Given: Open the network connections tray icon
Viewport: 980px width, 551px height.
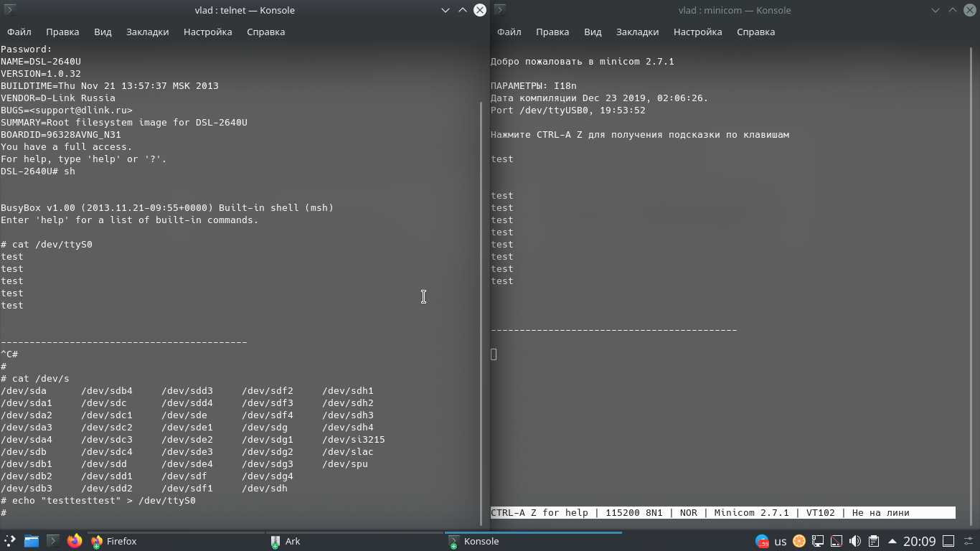Looking at the screenshot, I should [817, 541].
